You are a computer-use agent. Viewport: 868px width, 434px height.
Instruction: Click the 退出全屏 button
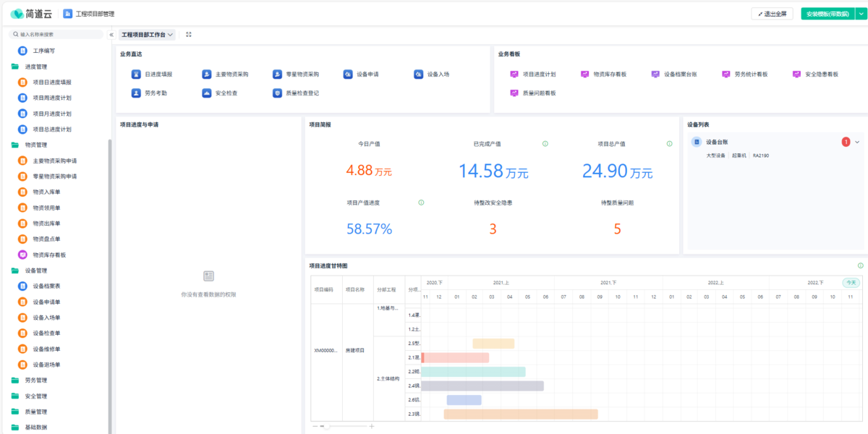pyautogui.click(x=773, y=14)
